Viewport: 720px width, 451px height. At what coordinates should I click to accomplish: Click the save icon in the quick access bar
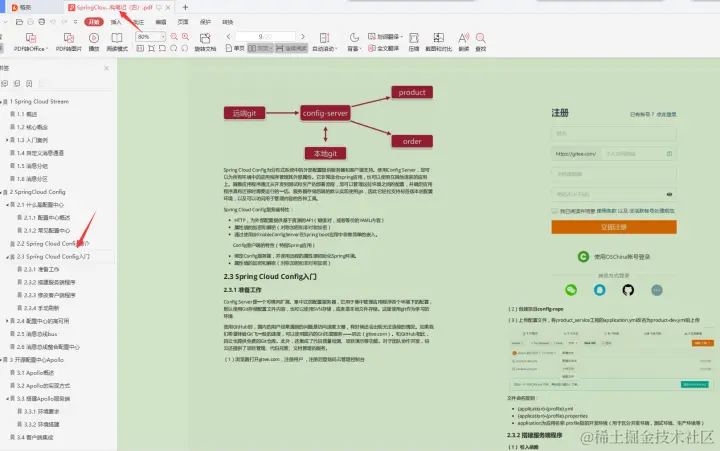30,22
